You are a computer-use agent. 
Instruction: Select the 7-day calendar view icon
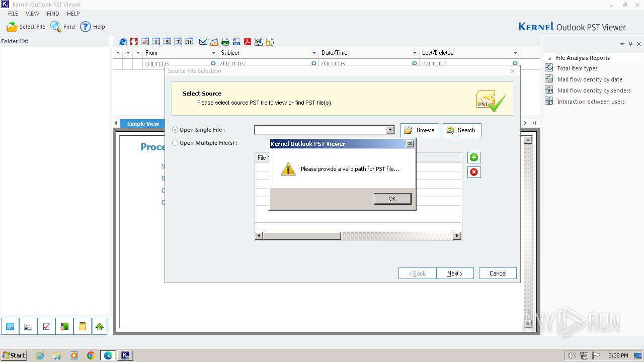coord(178,42)
